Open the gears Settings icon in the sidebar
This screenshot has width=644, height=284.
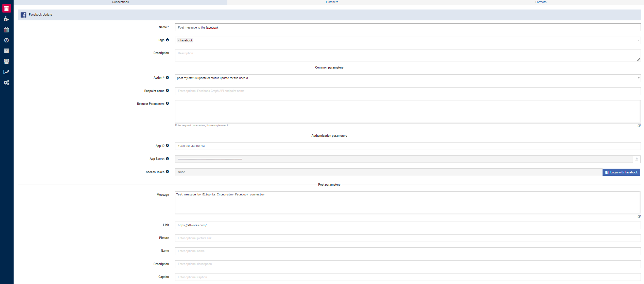[x=6, y=82]
